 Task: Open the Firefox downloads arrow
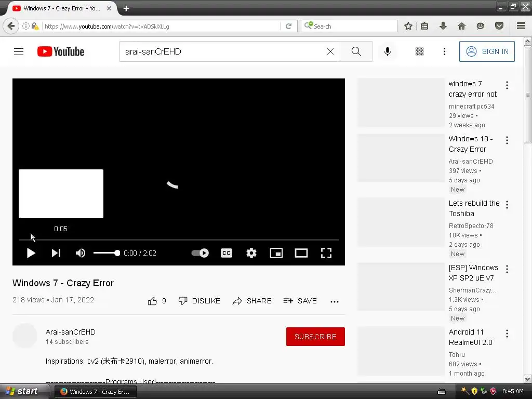tap(443, 26)
